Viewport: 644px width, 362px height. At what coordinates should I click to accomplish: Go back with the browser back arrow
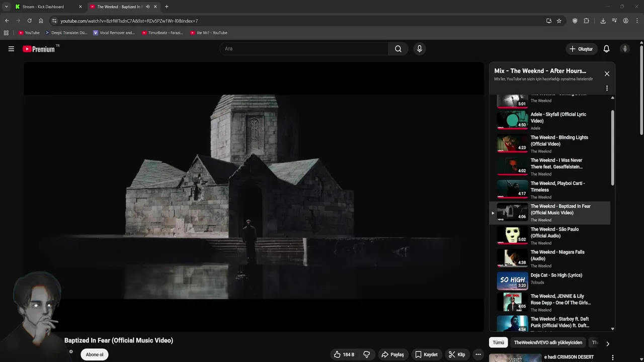pos(7,21)
